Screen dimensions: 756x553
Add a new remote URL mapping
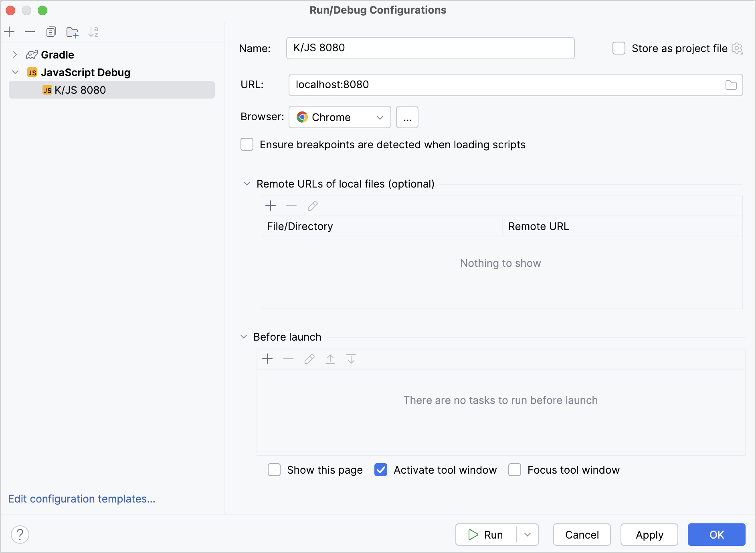point(271,206)
